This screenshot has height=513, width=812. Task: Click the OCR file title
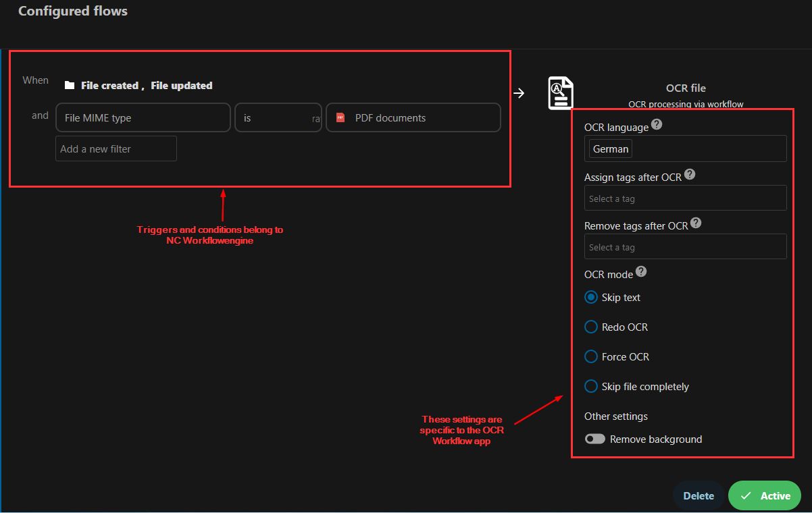click(x=686, y=88)
